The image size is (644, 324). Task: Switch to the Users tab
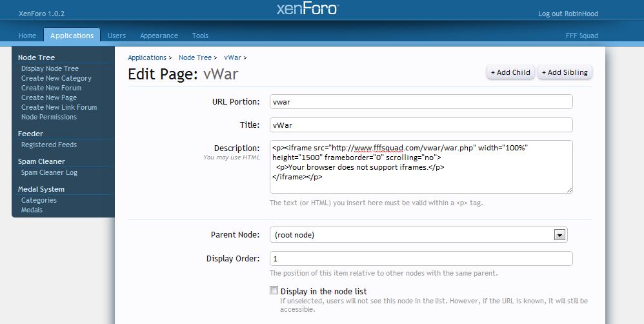tap(117, 35)
